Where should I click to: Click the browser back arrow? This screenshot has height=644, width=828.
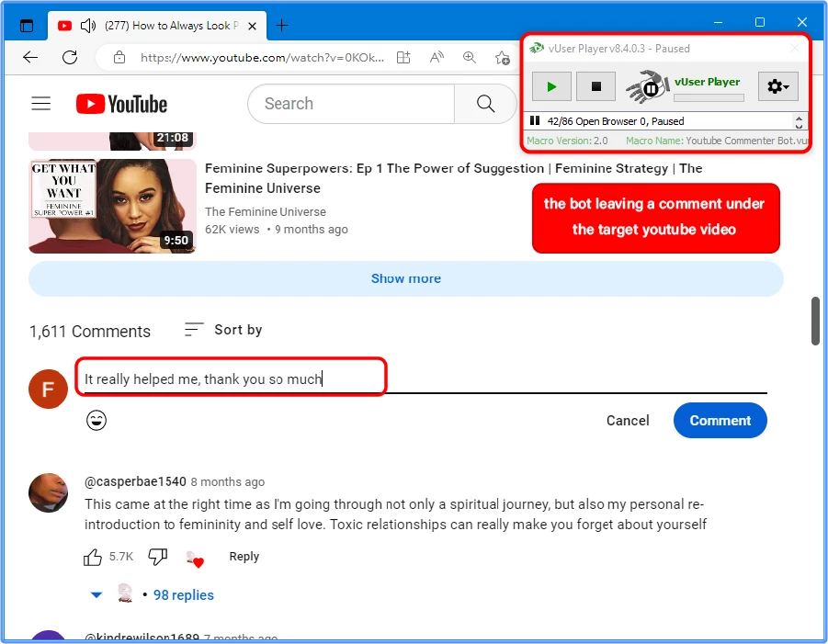pos(30,57)
